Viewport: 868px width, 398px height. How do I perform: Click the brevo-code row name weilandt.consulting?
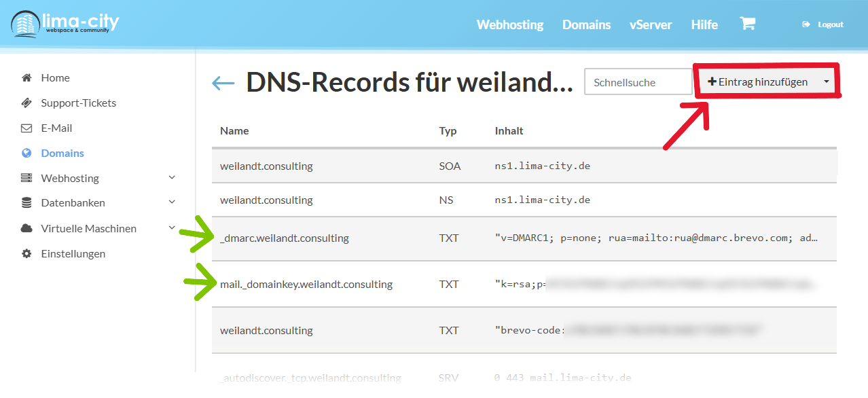tap(266, 330)
